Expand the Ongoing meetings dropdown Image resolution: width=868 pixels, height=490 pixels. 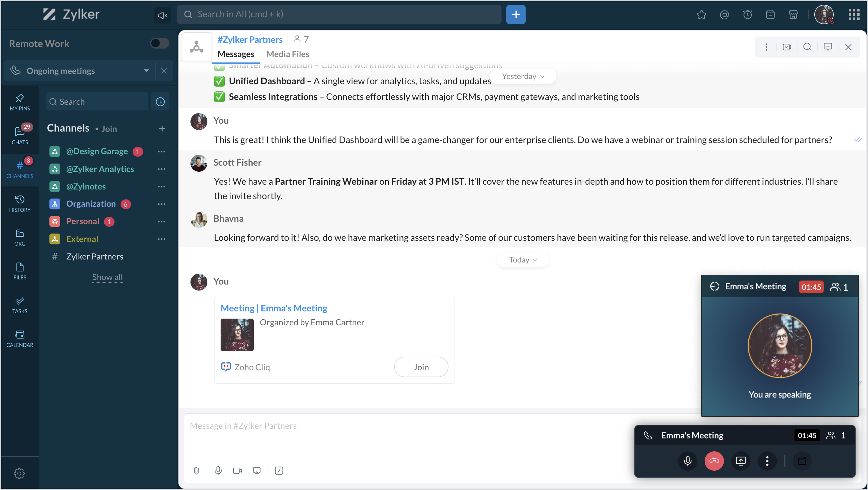point(146,71)
